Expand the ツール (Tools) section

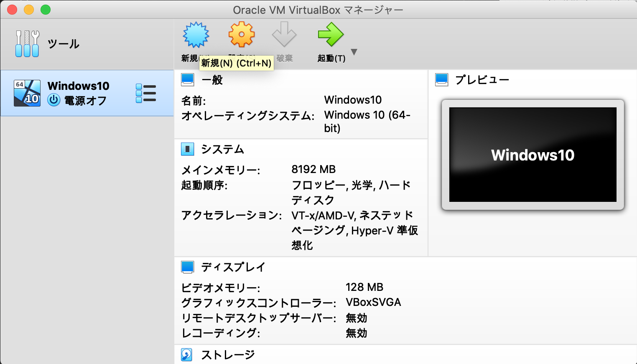pos(63,43)
